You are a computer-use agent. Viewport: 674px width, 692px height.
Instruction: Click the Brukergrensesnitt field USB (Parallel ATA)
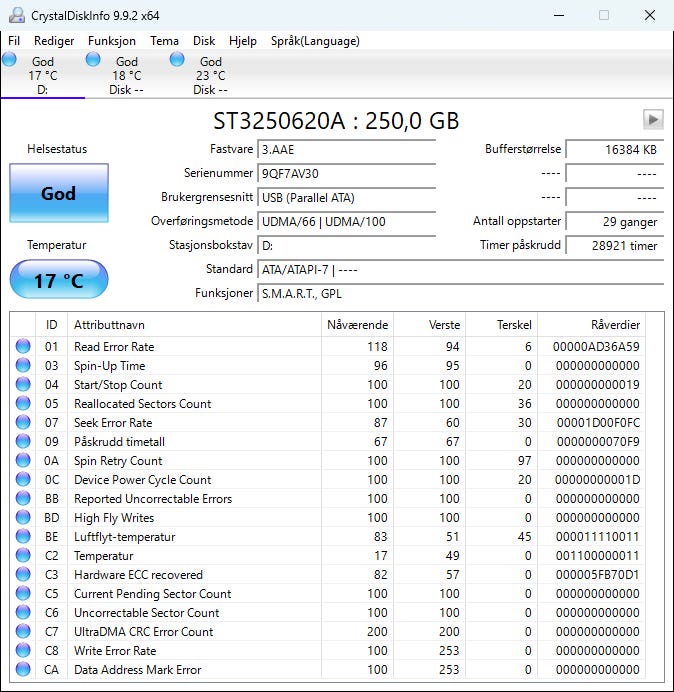point(346,197)
